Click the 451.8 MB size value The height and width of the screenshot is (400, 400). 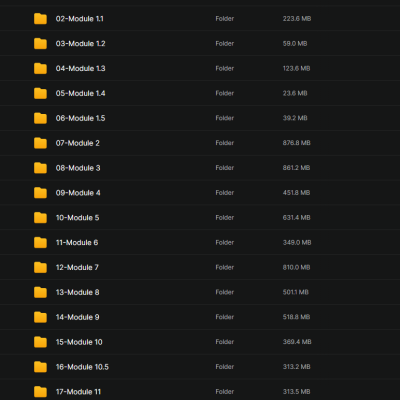pos(296,193)
